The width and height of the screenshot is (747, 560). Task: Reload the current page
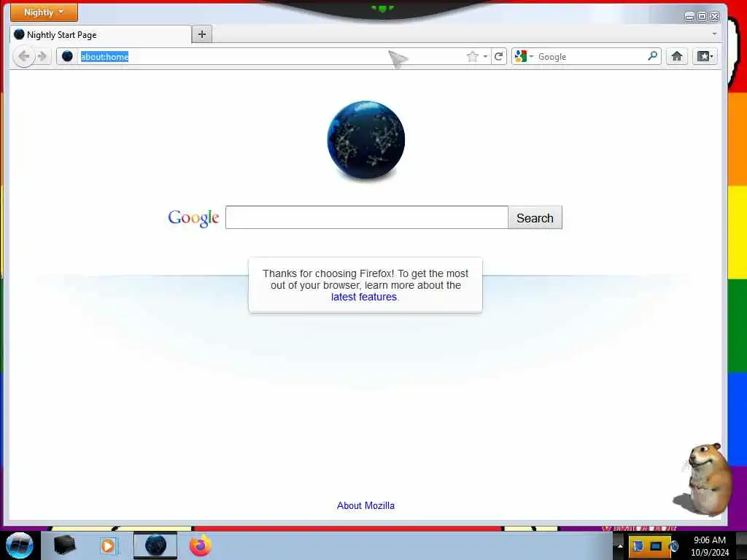coord(499,57)
